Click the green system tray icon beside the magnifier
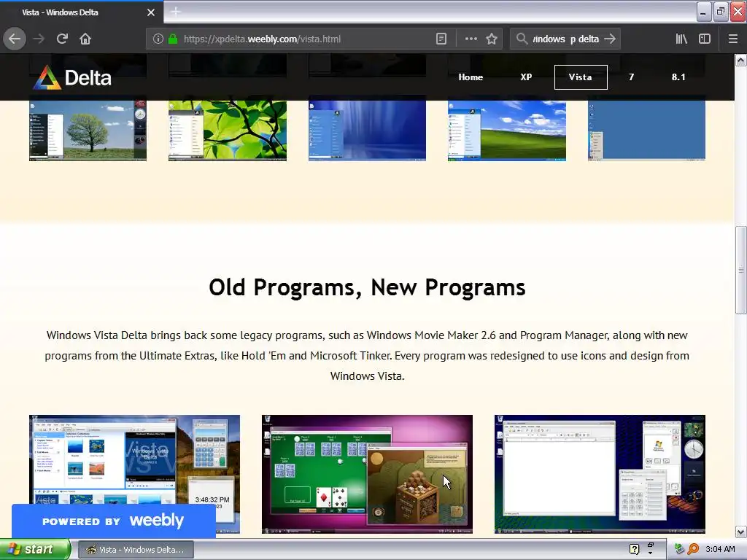This screenshot has height=560, width=747. point(679,549)
